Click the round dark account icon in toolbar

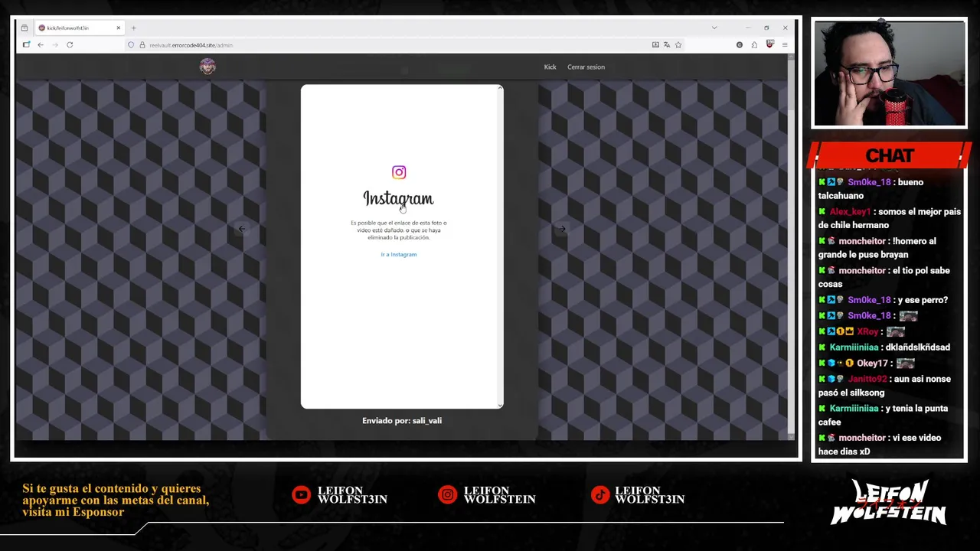(740, 45)
